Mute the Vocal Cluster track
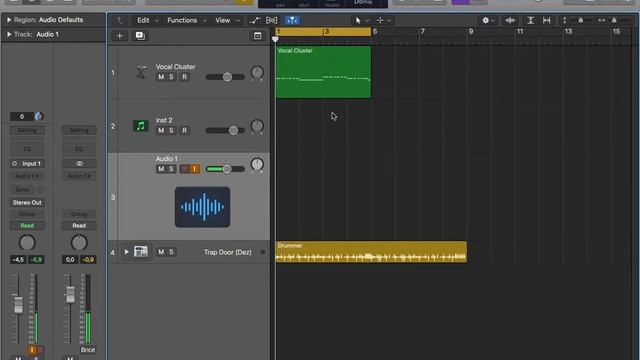 pyautogui.click(x=161, y=77)
